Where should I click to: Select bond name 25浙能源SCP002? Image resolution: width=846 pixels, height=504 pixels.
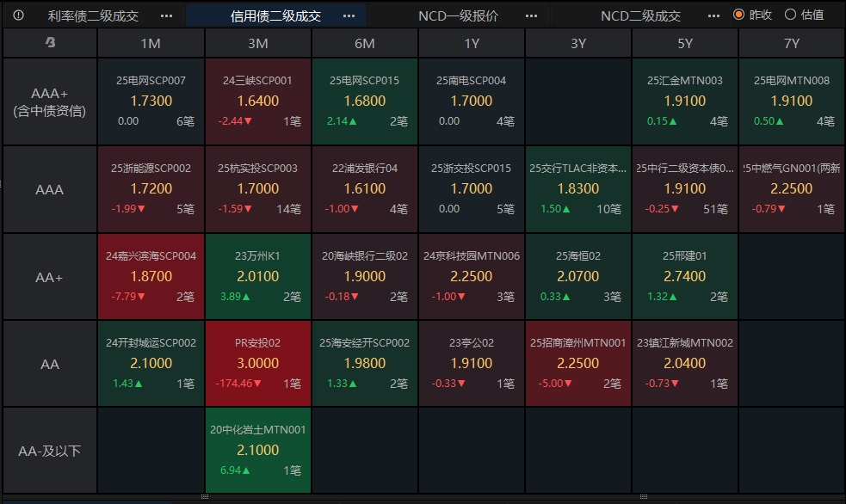point(151,169)
